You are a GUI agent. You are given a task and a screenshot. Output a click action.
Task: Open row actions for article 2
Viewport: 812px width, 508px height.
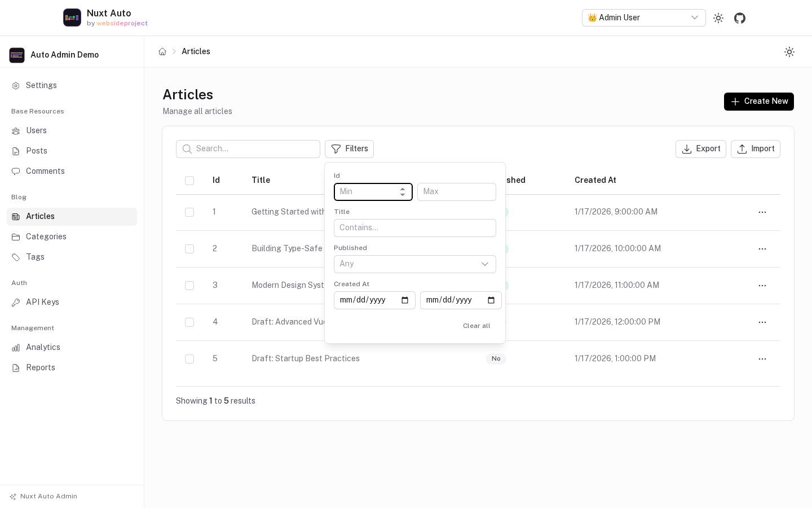coord(762,249)
